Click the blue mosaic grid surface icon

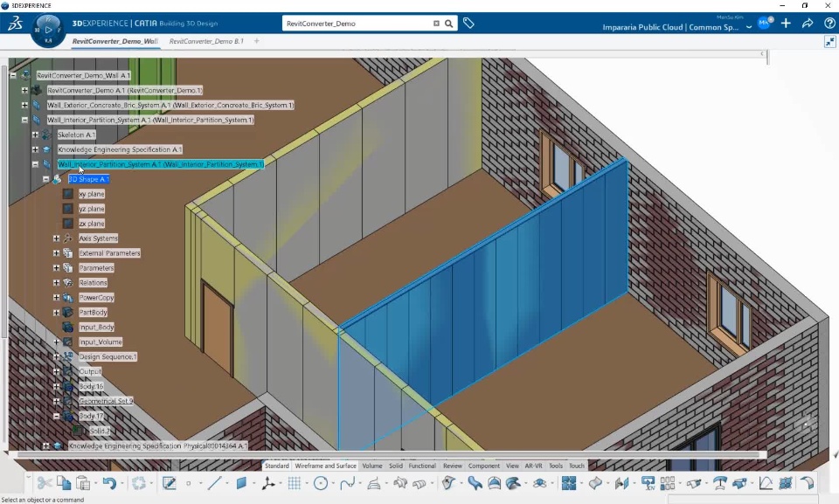[569, 483]
